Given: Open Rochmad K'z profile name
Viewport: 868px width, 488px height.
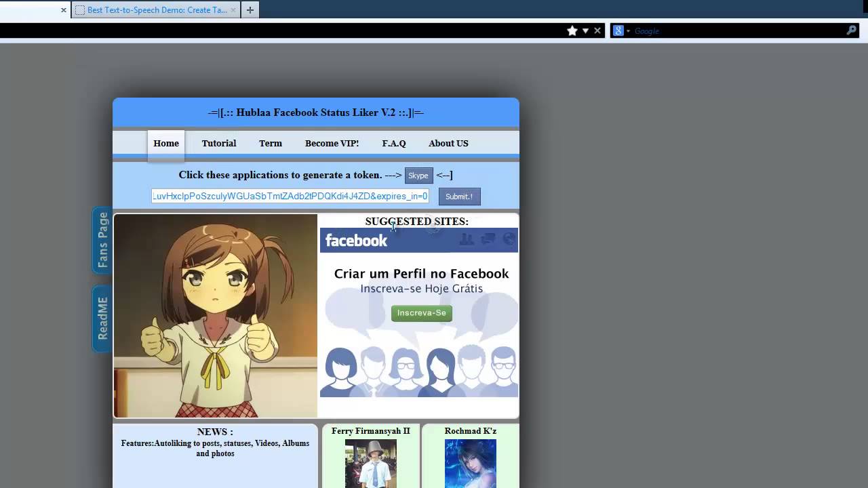Looking at the screenshot, I should tap(471, 431).
